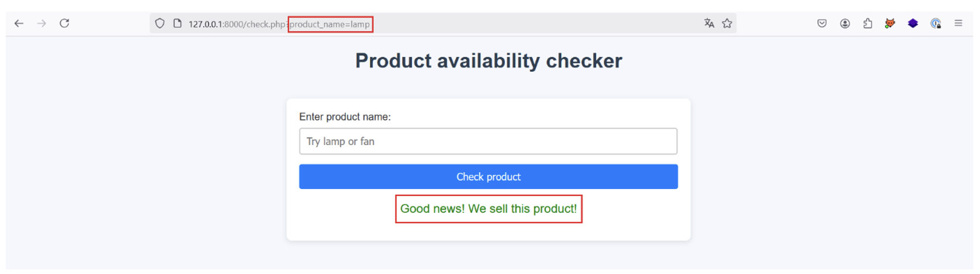Open the Firefox account icon
980x274 pixels.
click(x=845, y=24)
